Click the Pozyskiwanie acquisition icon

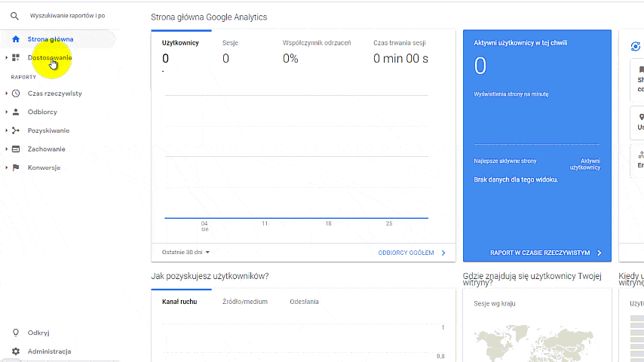point(16,130)
